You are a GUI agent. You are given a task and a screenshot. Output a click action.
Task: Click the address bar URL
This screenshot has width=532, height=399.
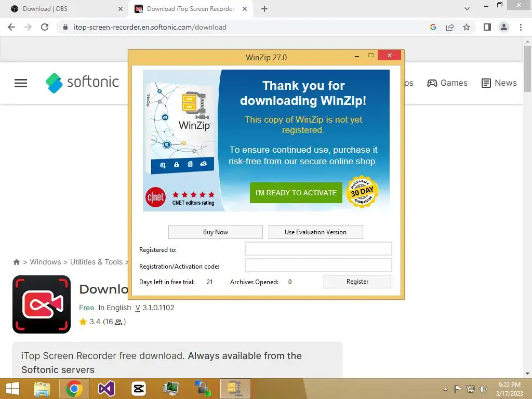click(150, 27)
